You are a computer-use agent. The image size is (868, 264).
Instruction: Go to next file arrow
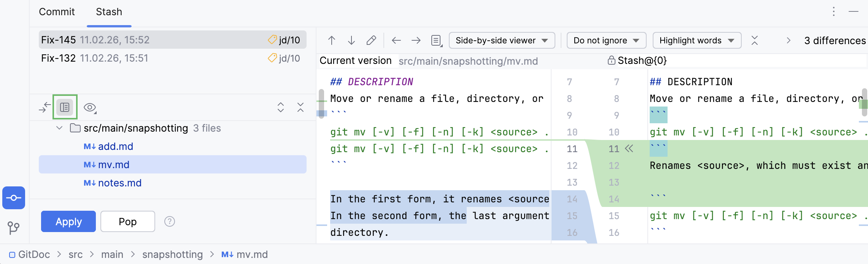point(416,40)
